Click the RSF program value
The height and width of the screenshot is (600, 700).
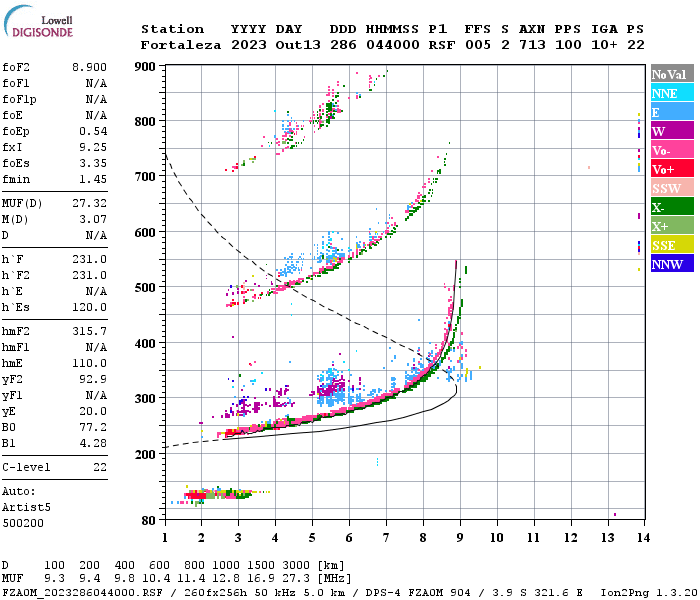pyautogui.click(x=442, y=45)
